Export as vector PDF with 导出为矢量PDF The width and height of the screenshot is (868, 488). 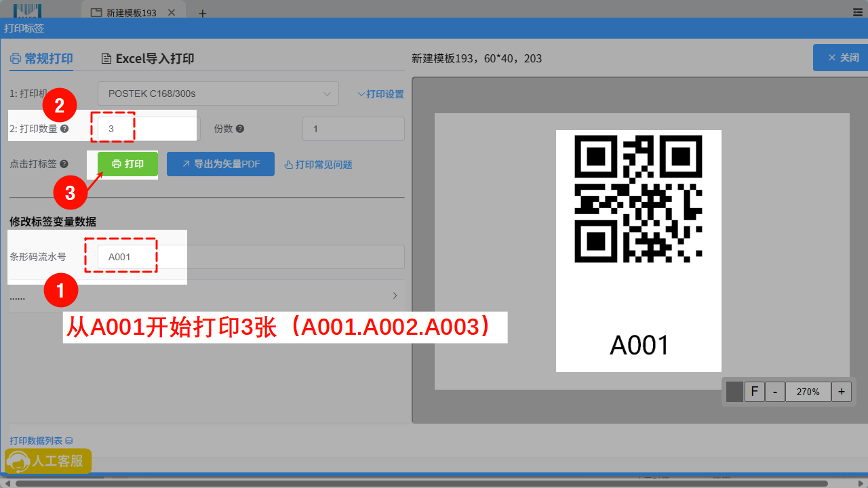pos(220,164)
